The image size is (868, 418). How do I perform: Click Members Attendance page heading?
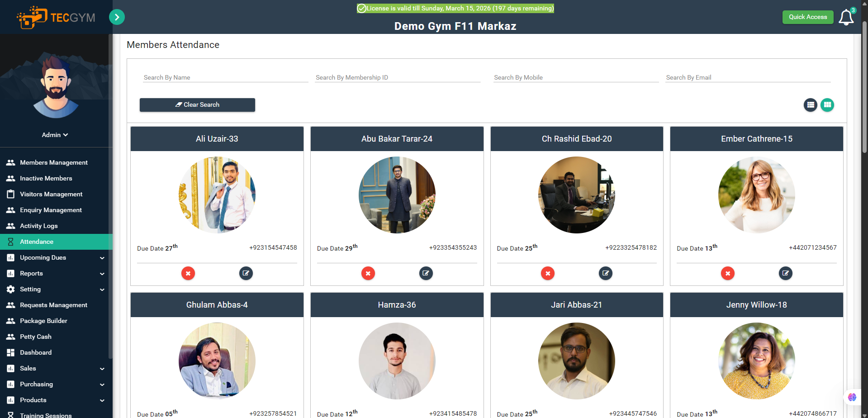pyautogui.click(x=173, y=45)
